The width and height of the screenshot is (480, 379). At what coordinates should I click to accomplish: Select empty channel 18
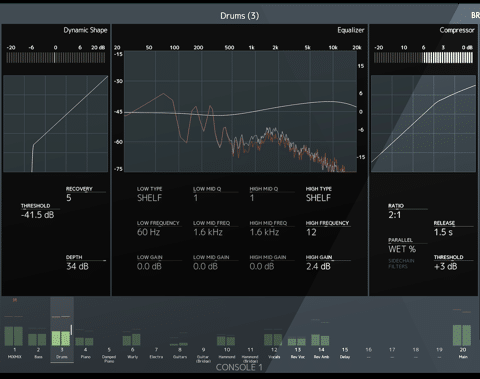416,330
